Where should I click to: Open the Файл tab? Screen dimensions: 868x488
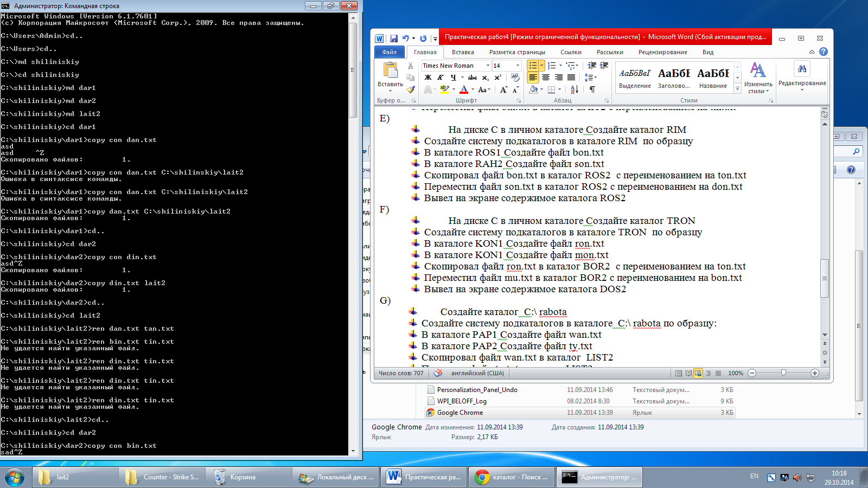tap(389, 52)
